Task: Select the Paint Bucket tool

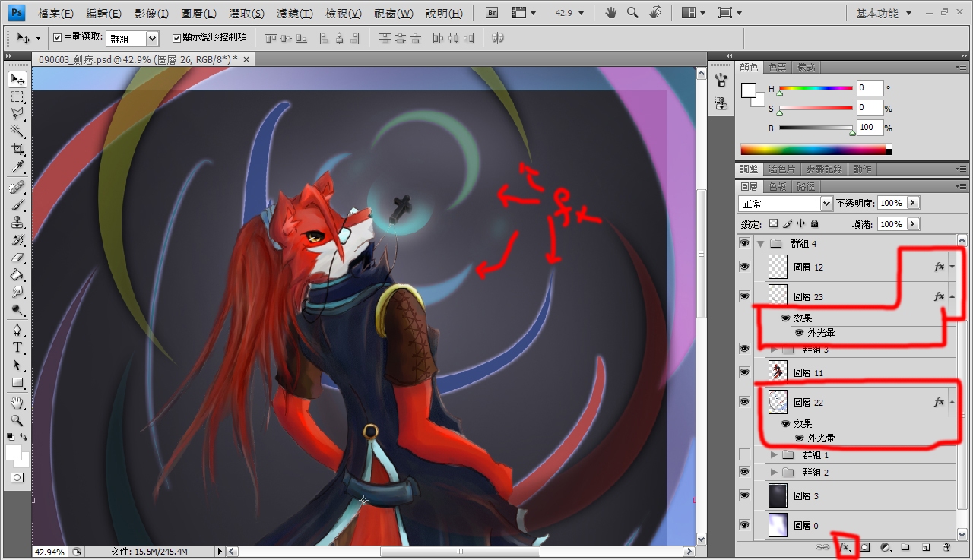Action: tap(17, 274)
